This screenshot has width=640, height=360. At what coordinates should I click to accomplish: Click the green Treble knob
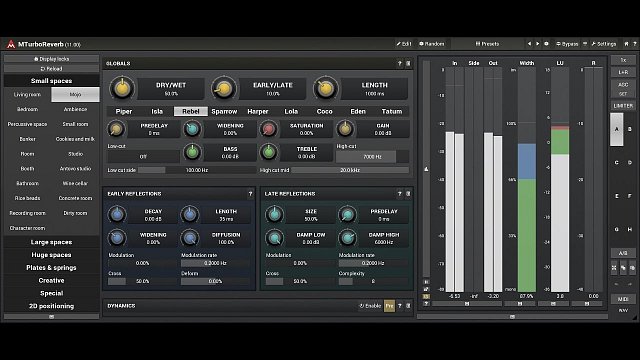click(x=269, y=152)
